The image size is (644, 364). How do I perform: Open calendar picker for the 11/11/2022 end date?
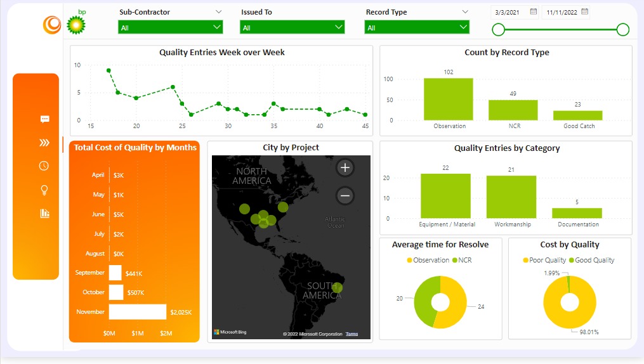584,11
